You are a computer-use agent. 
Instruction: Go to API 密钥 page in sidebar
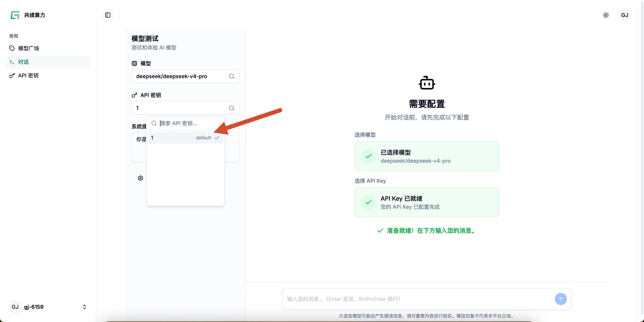pos(48,76)
